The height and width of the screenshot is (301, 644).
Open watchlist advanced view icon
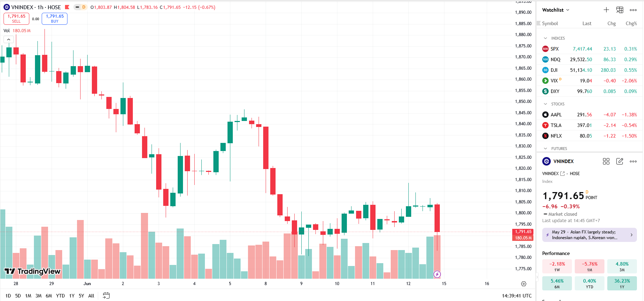click(x=620, y=10)
